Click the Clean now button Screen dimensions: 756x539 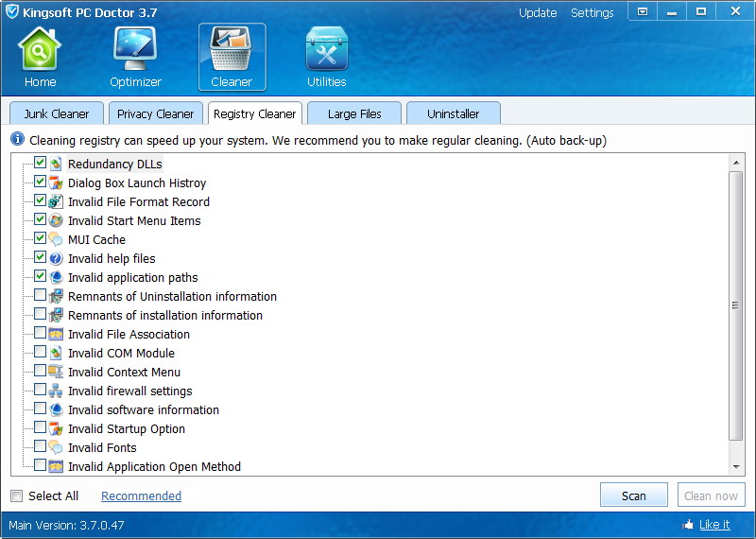(x=711, y=496)
